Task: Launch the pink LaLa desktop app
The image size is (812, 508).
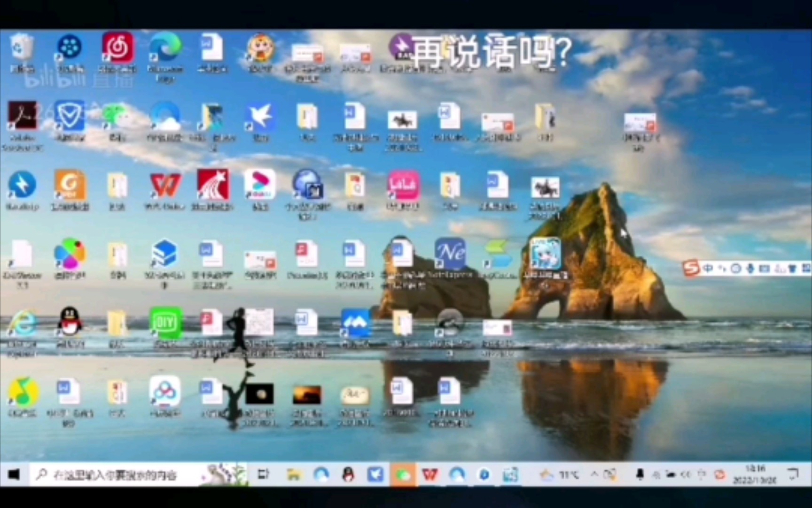Action: [x=403, y=185]
